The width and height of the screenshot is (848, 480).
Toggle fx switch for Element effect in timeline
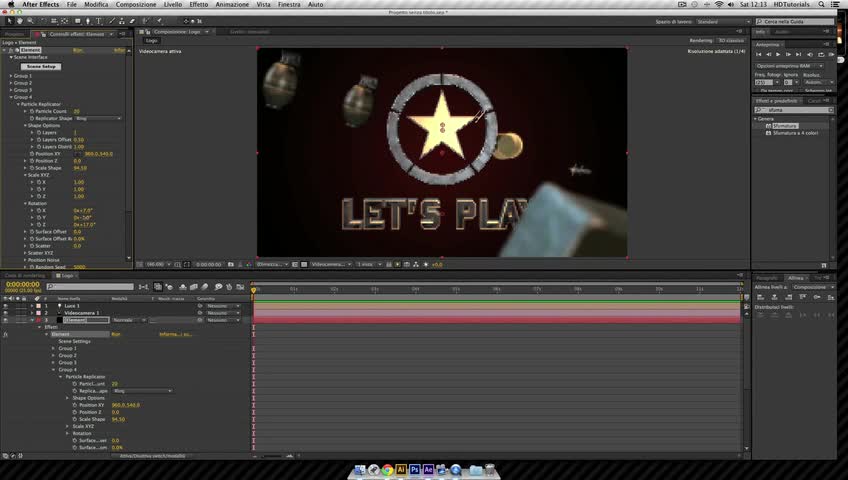5,335
